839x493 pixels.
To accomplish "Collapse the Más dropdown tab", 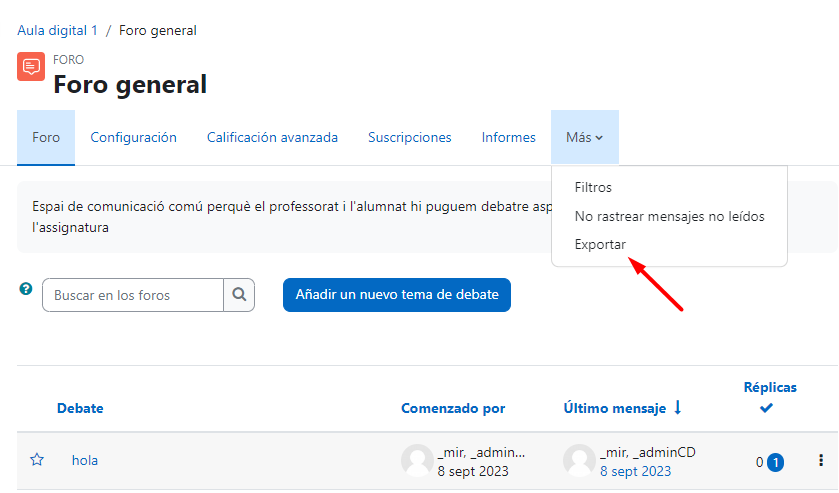I will [585, 138].
